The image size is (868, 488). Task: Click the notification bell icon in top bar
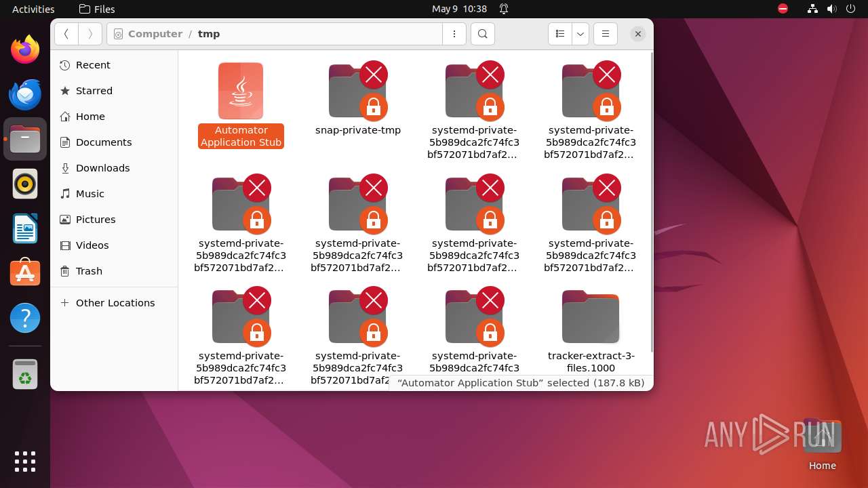(504, 9)
